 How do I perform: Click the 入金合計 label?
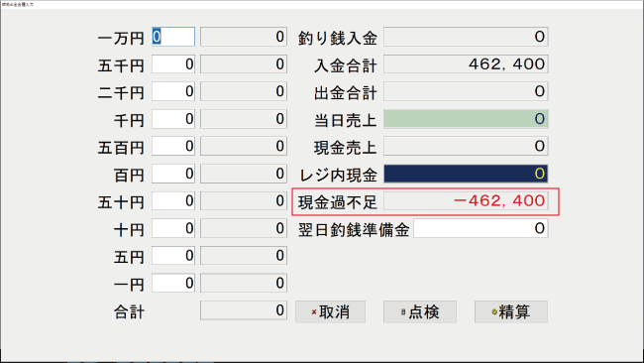point(346,65)
